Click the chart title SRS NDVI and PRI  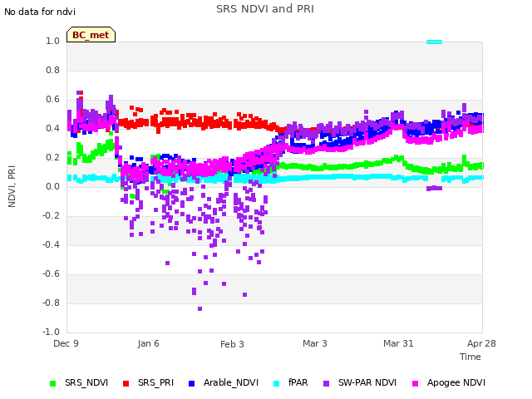point(265,9)
